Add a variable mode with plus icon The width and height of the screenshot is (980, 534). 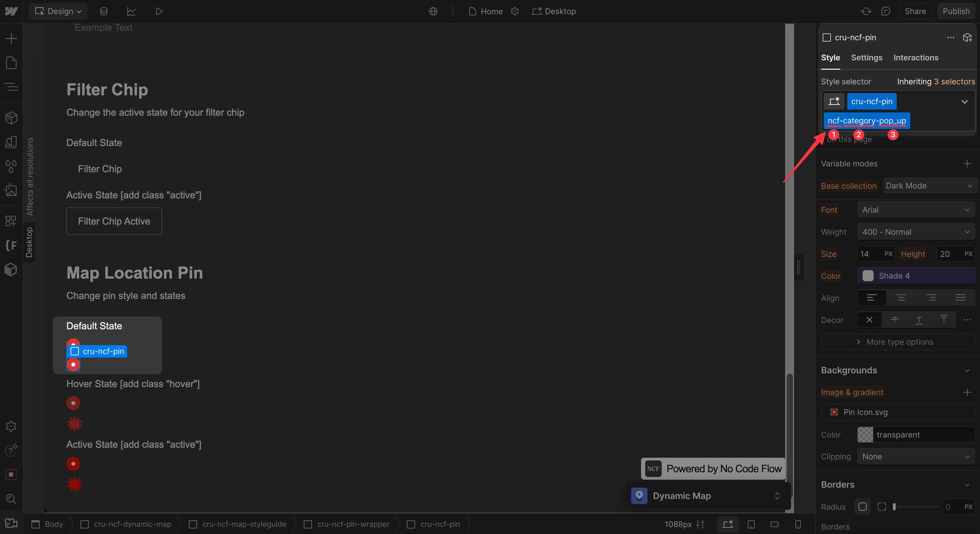pyautogui.click(x=967, y=163)
